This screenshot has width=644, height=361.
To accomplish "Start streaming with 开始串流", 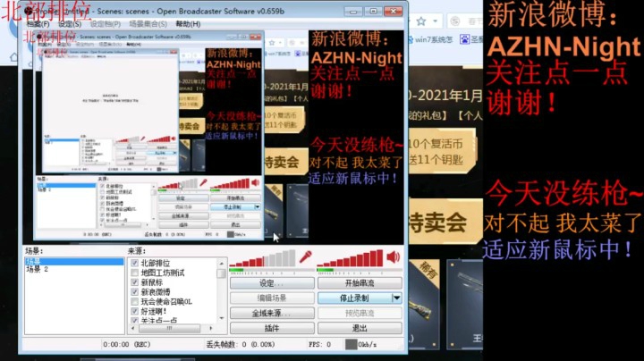I will coord(360,283).
